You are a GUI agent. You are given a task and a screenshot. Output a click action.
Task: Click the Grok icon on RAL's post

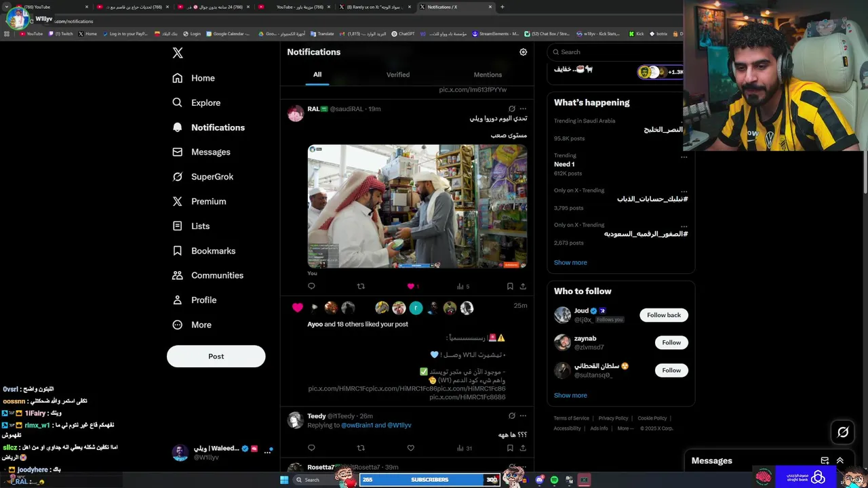pos(512,108)
